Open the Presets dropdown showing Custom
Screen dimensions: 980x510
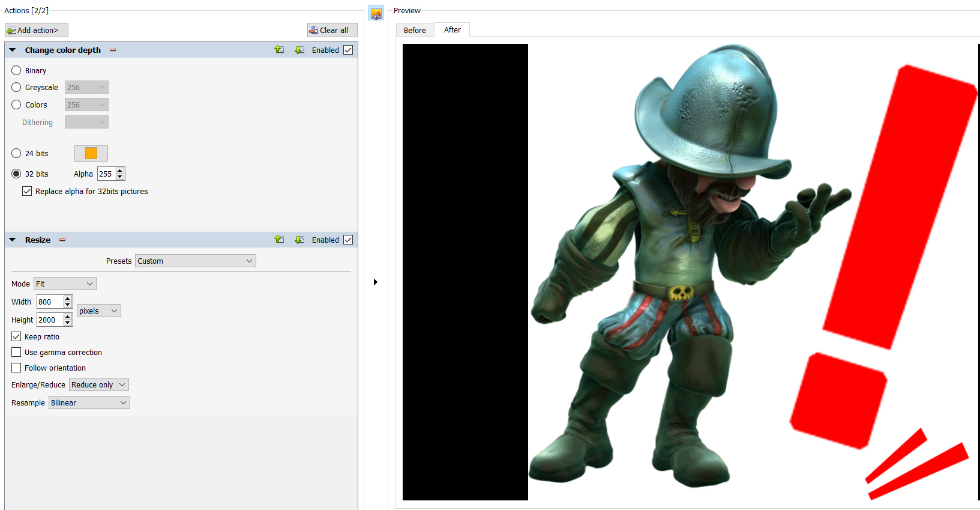coord(195,261)
